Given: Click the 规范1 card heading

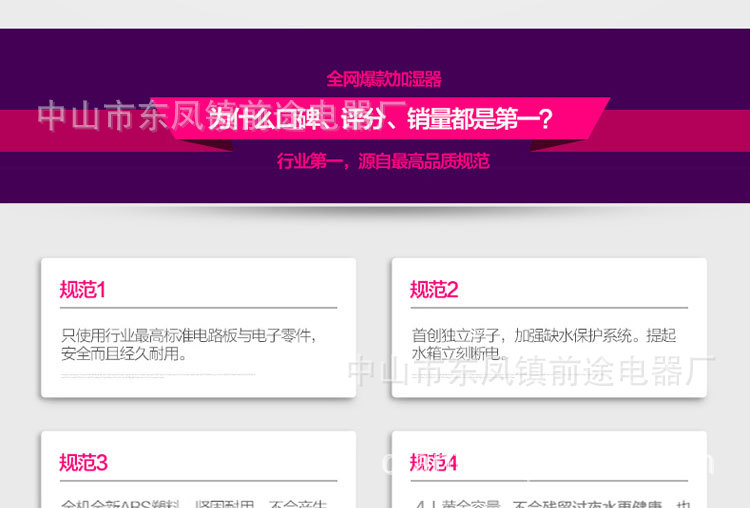Looking at the screenshot, I should [83, 290].
